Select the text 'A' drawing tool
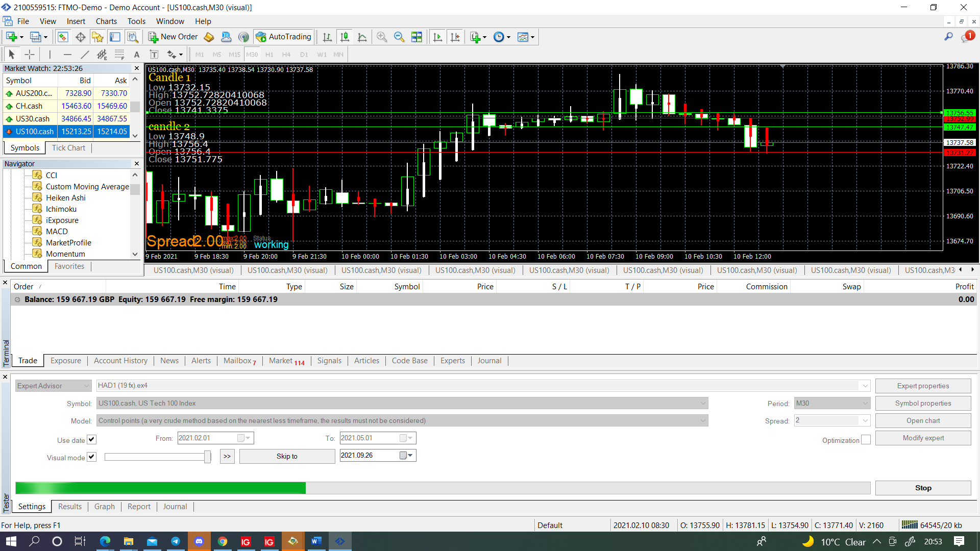The image size is (980, 551). pyautogui.click(x=137, y=54)
